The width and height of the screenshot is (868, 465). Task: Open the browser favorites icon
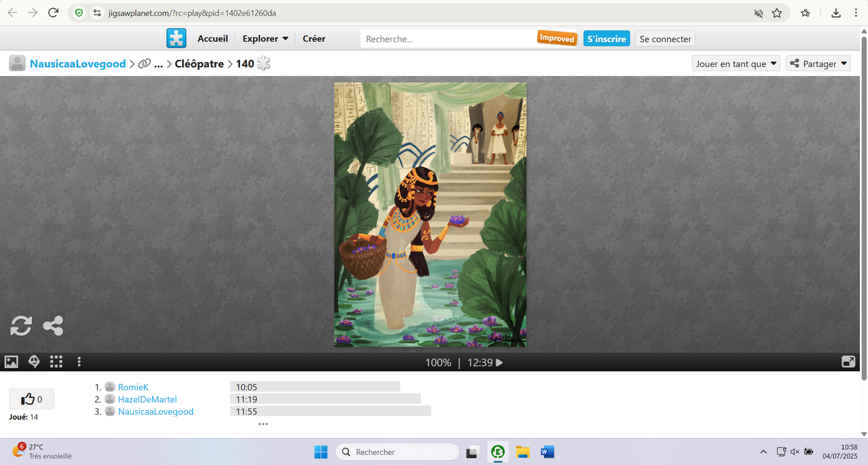point(806,13)
